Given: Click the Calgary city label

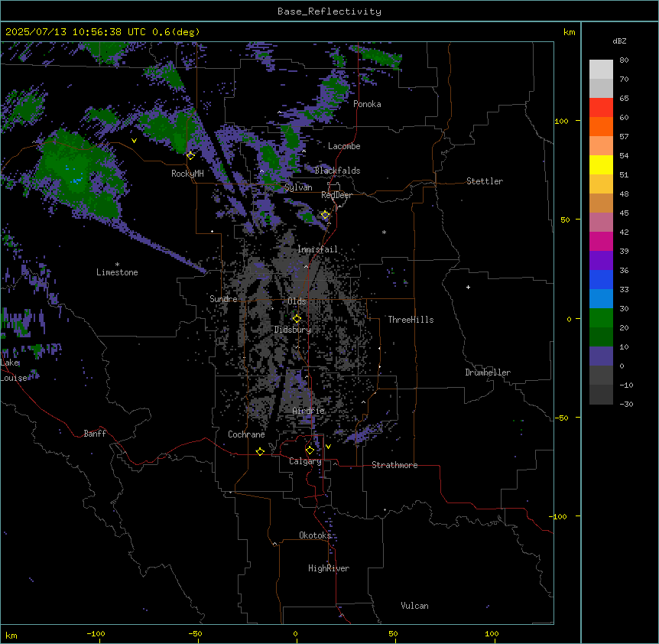Looking at the screenshot, I should (x=306, y=461).
